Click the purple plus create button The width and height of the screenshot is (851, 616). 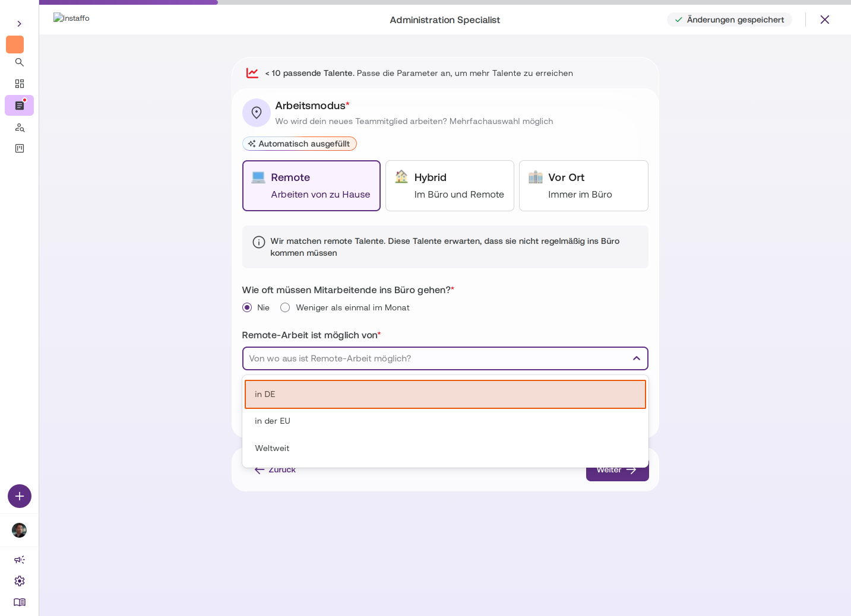point(20,496)
